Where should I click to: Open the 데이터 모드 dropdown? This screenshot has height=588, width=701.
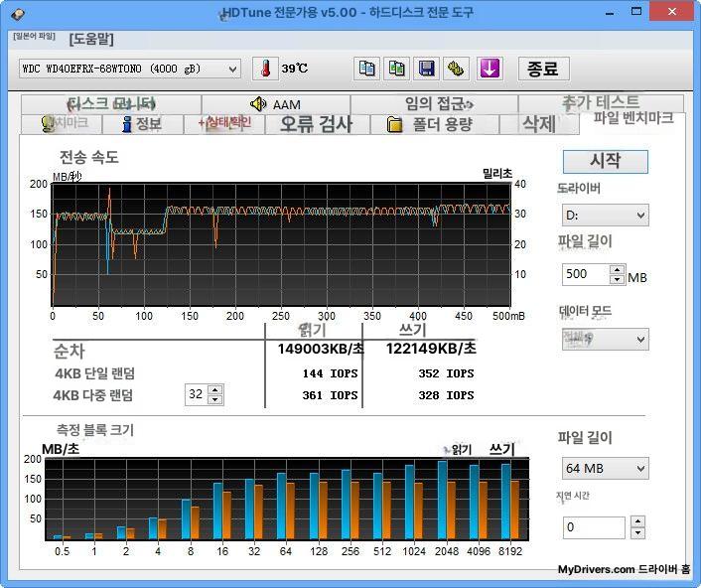tap(604, 339)
